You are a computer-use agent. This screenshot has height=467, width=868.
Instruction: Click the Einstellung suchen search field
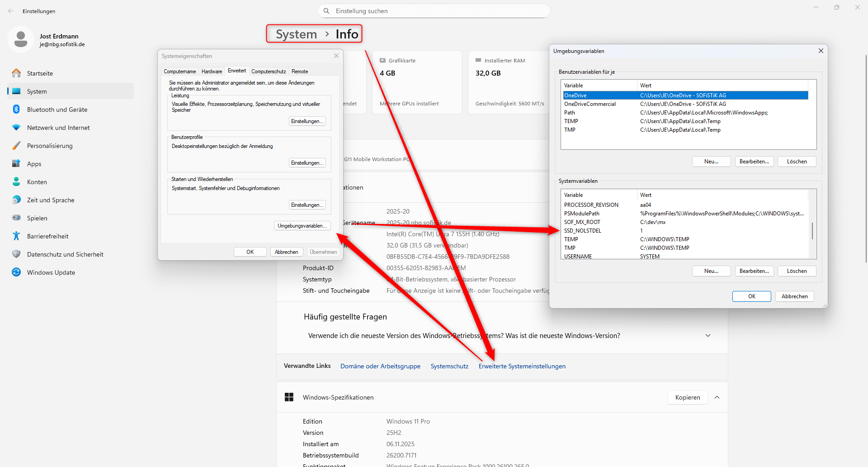[434, 11]
